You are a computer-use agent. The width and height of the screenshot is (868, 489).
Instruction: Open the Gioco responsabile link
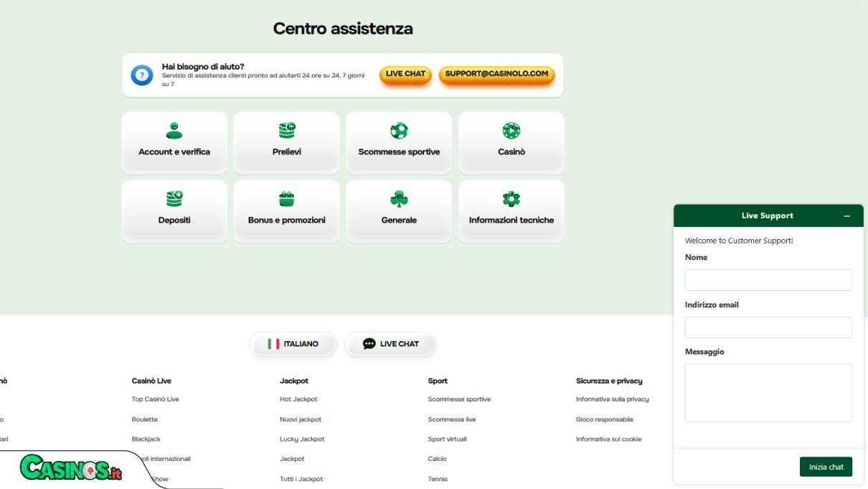pos(605,419)
